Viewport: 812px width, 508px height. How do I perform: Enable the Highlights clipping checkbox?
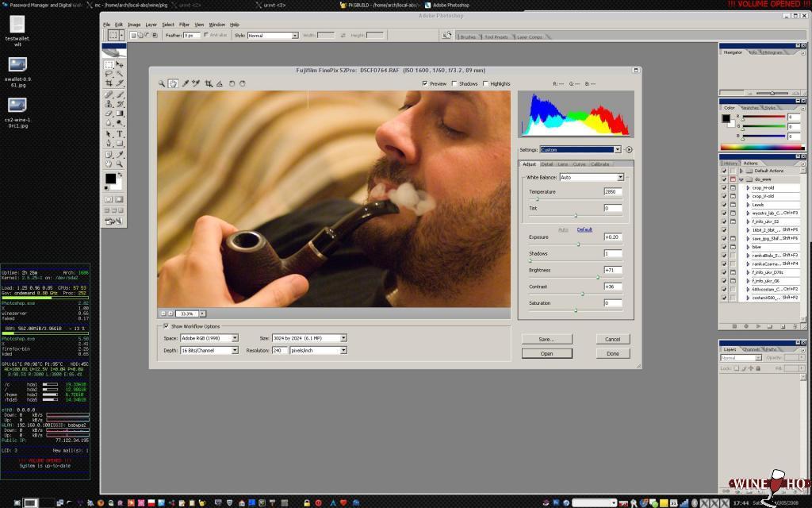tap(485, 83)
